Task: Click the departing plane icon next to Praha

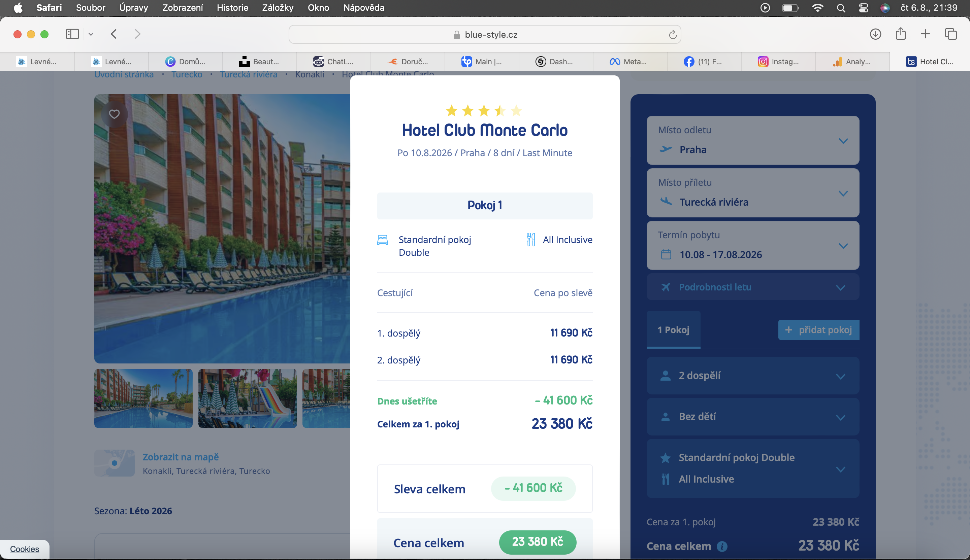Action: coord(666,149)
